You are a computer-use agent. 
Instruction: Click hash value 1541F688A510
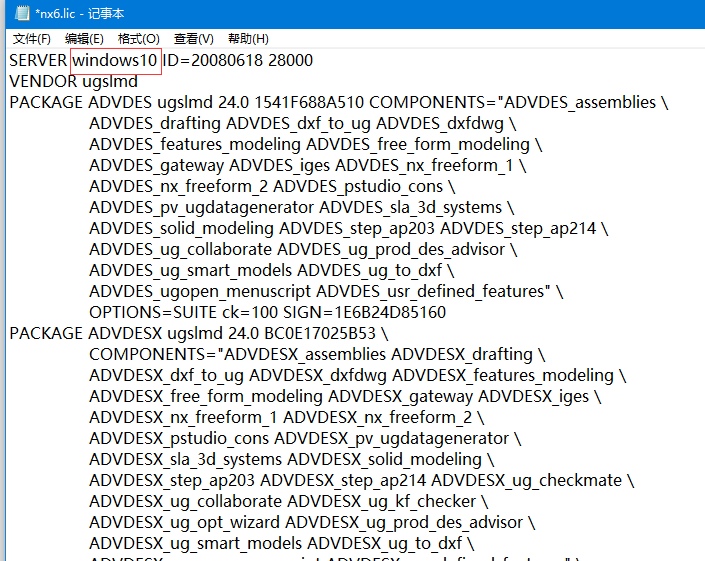309,102
